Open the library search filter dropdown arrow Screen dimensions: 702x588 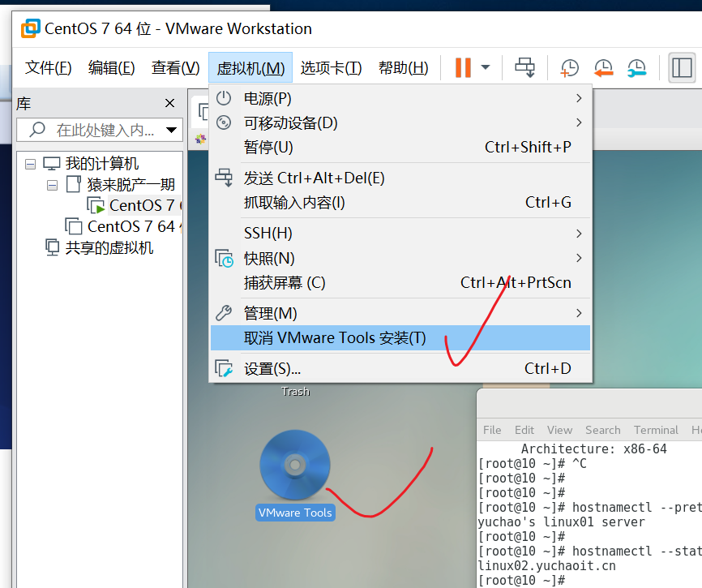pyautogui.click(x=171, y=130)
